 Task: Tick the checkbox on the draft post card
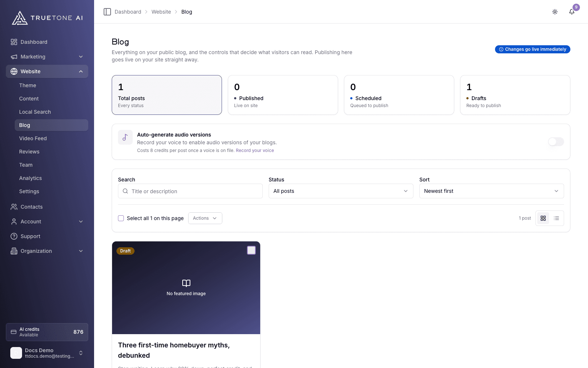[251, 250]
